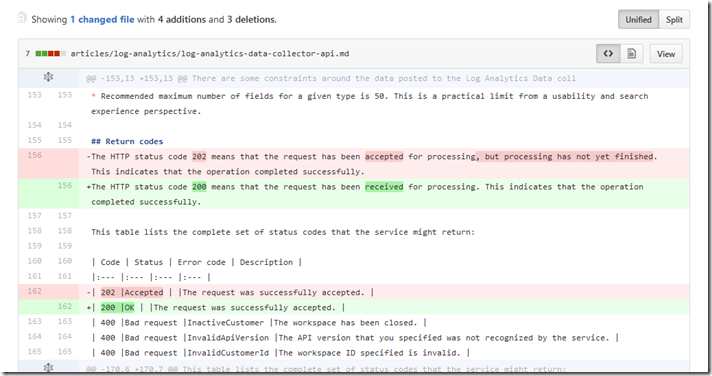This screenshot has width=712, height=376.
Task: Click line number 155 in left column
Action: click(x=35, y=140)
